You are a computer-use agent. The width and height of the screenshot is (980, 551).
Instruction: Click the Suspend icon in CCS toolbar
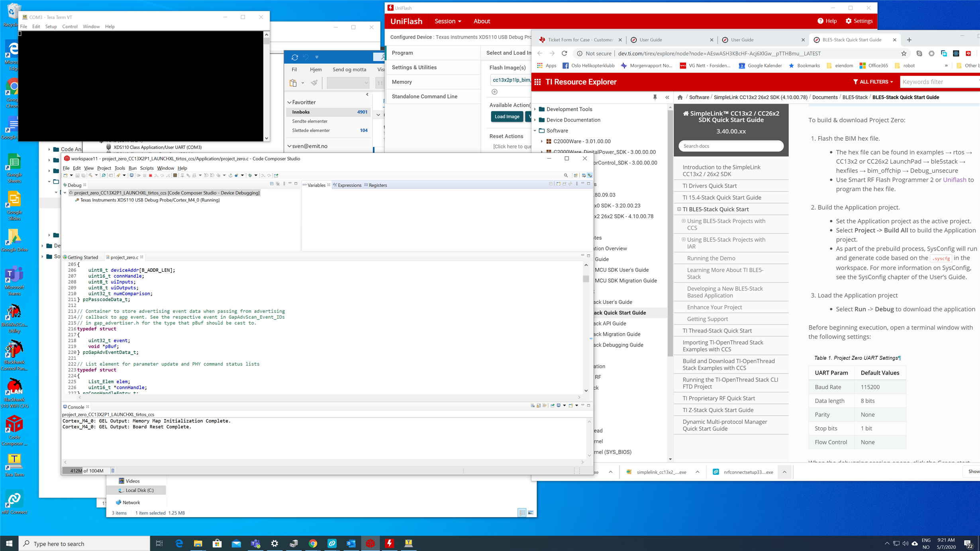pyautogui.click(x=145, y=175)
